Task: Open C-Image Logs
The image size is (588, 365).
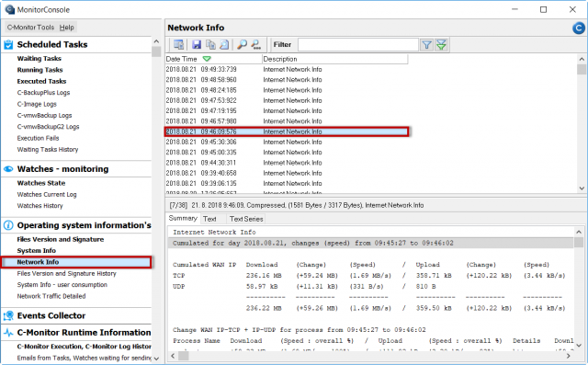Action: (x=37, y=104)
